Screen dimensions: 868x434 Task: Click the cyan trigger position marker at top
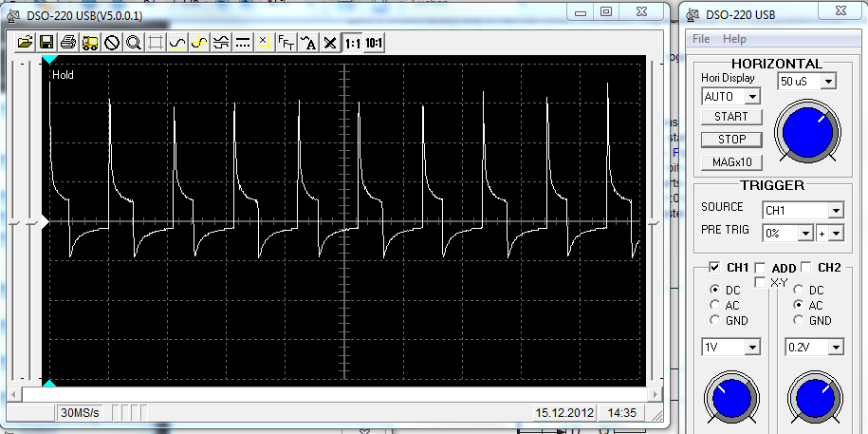(49, 61)
